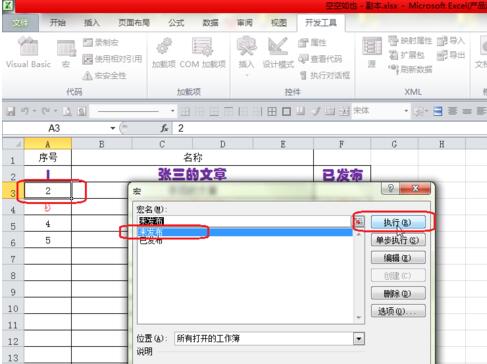Open the 宏 macros button in ribbon
The image size is (487, 364).
pyautogui.click(x=66, y=53)
